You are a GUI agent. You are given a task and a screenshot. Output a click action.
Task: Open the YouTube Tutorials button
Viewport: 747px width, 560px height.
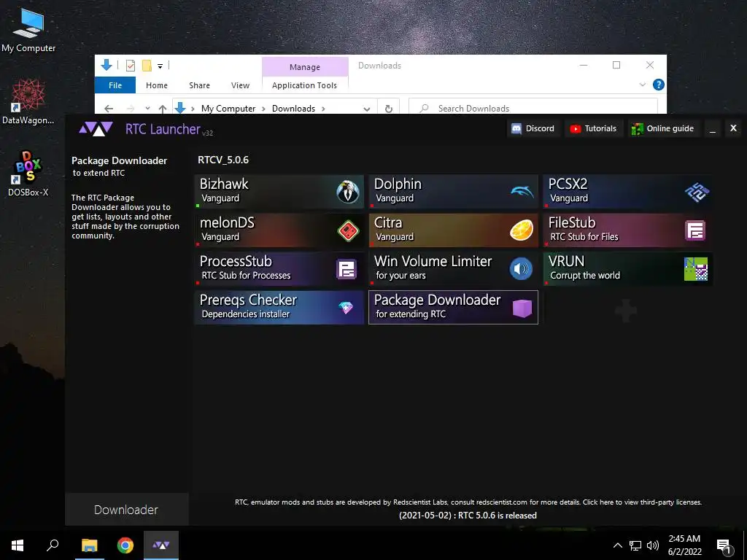point(594,128)
